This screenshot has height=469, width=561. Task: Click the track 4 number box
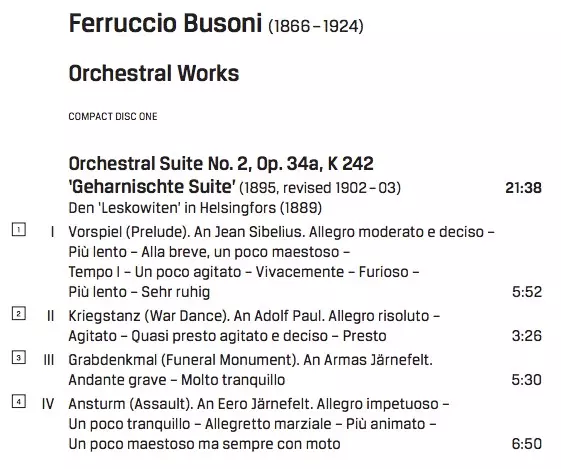tap(19, 401)
